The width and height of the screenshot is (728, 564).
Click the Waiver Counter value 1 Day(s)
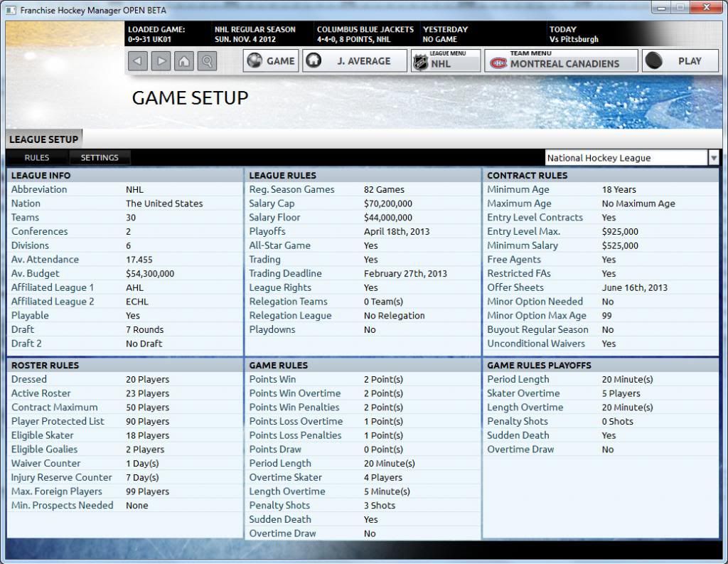pyautogui.click(x=142, y=464)
